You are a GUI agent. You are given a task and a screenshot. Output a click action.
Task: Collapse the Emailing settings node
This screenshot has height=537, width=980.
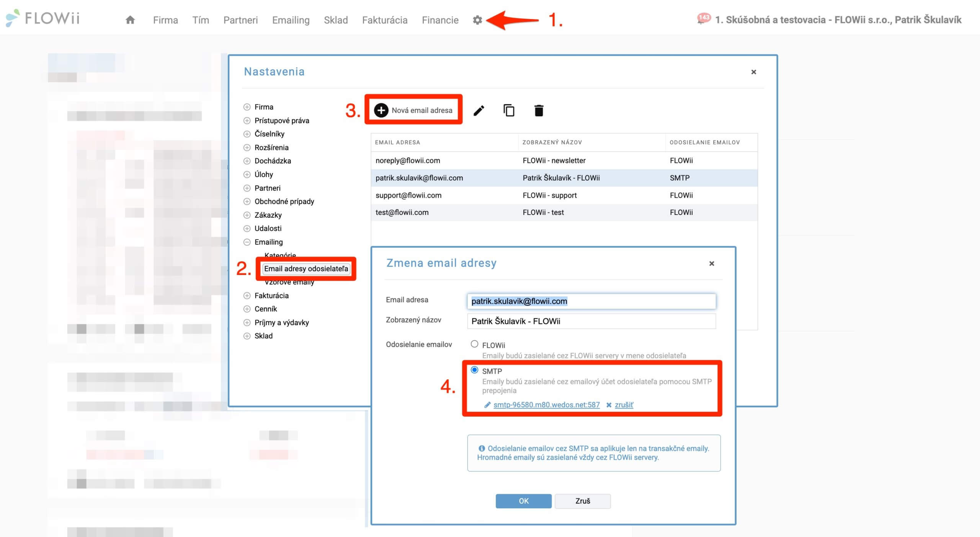coord(247,242)
